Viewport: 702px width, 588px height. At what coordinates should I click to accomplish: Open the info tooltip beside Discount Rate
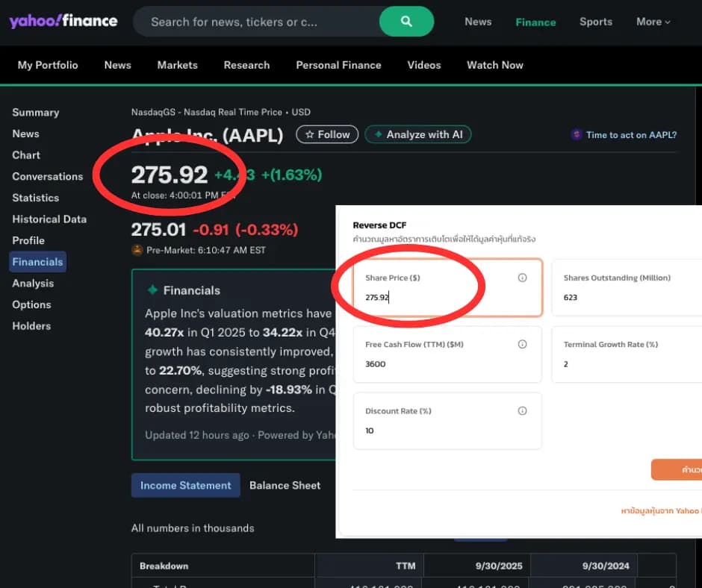tap(522, 409)
